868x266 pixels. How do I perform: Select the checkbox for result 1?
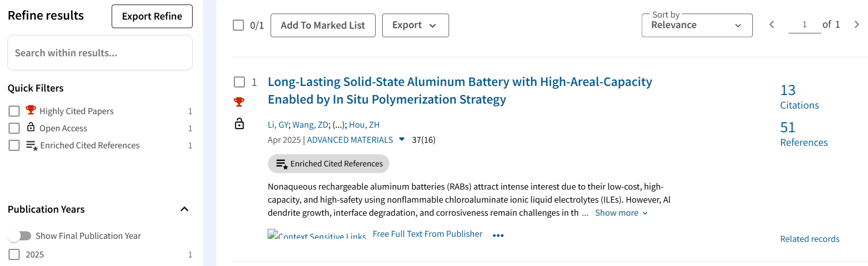(x=239, y=82)
